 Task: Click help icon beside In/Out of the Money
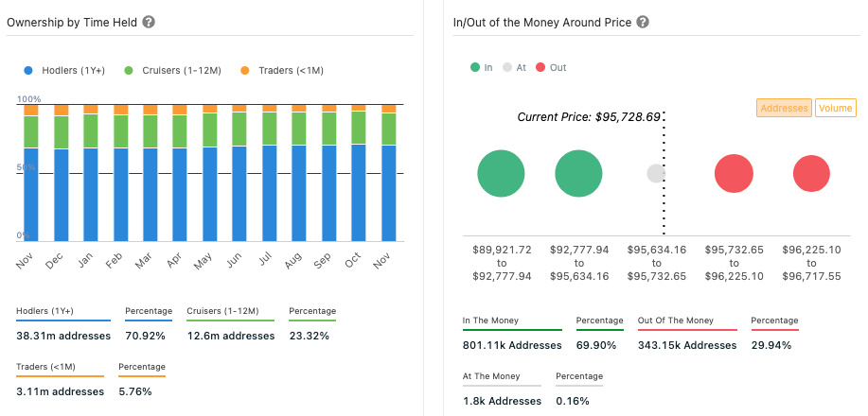point(643,22)
